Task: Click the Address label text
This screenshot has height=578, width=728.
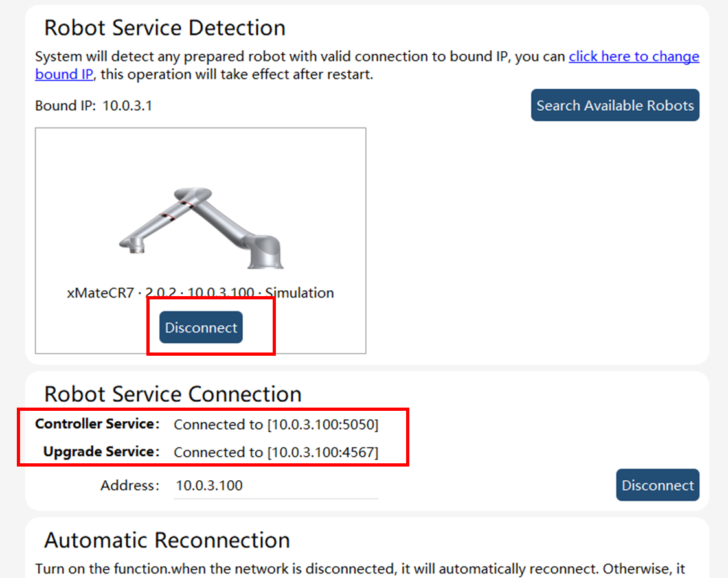Action: (x=130, y=485)
